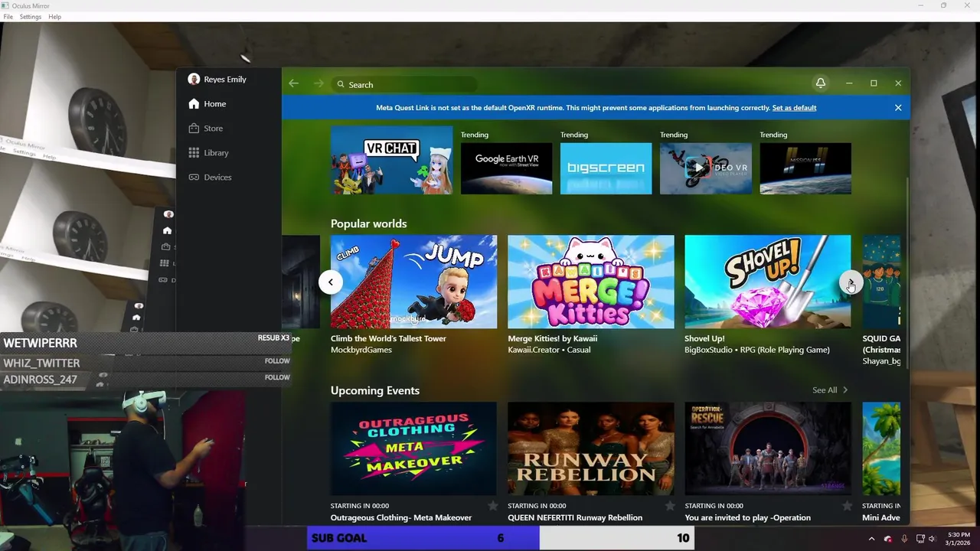Open the volume speaker tray icon
980x551 pixels.
(x=932, y=539)
